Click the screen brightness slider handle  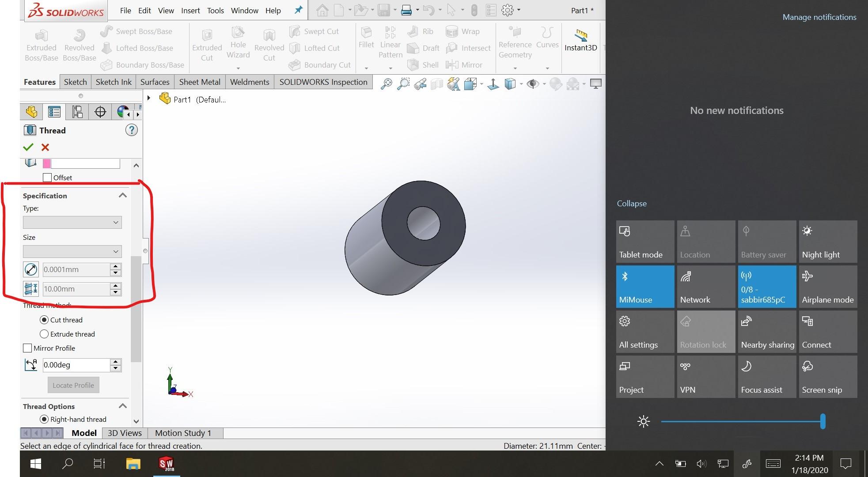pyautogui.click(x=823, y=421)
